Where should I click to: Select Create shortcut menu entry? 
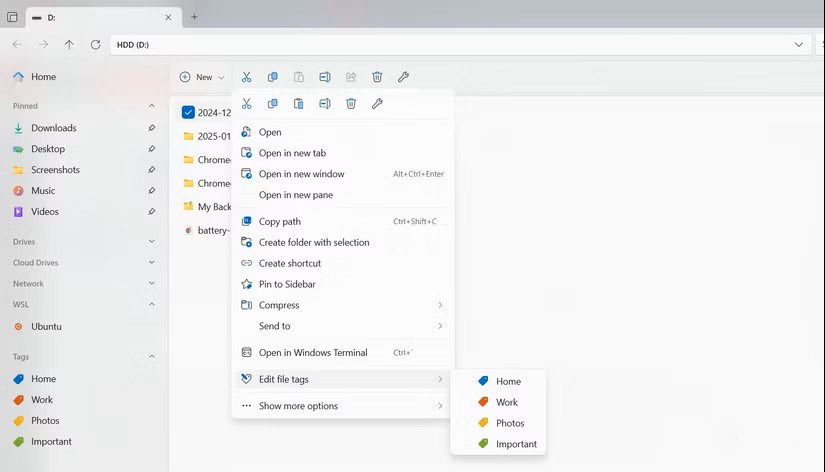343,263
